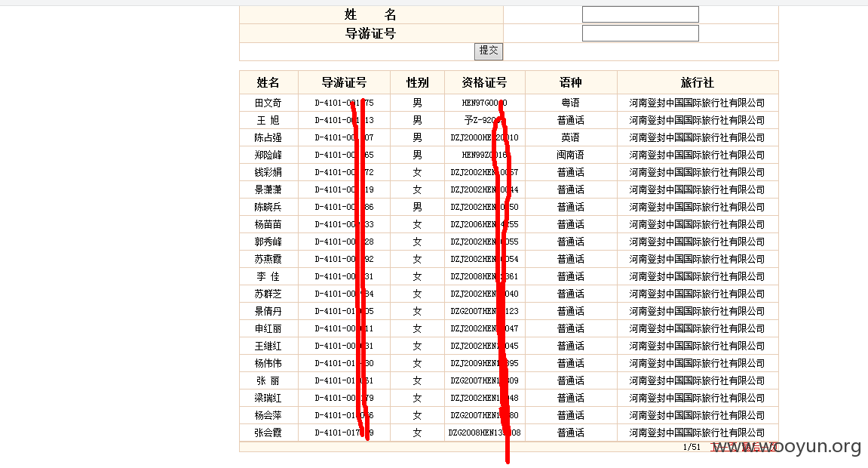Image resolution: width=868 pixels, height=468 pixels.
Task: Click the 性别 column header
Action: click(x=417, y=82)
